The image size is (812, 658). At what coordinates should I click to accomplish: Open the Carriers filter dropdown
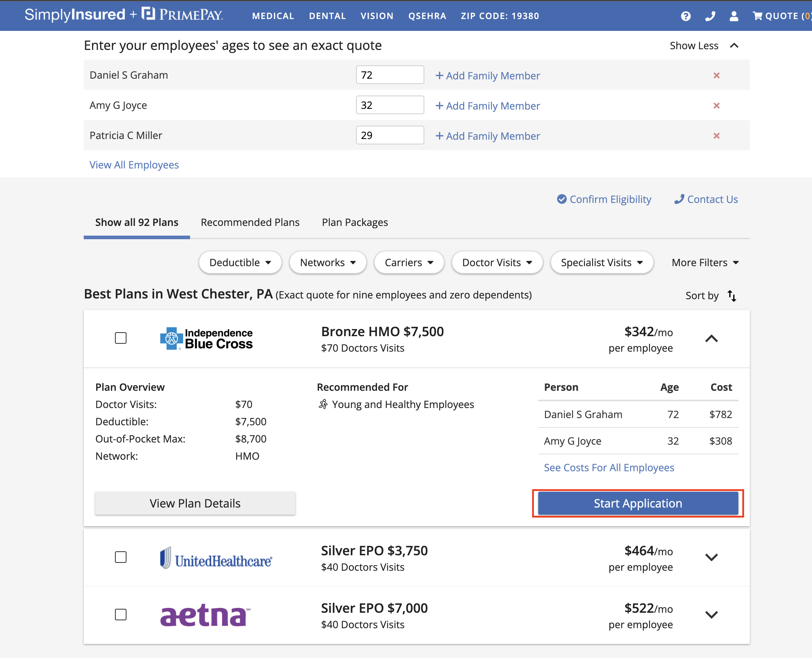409,262
